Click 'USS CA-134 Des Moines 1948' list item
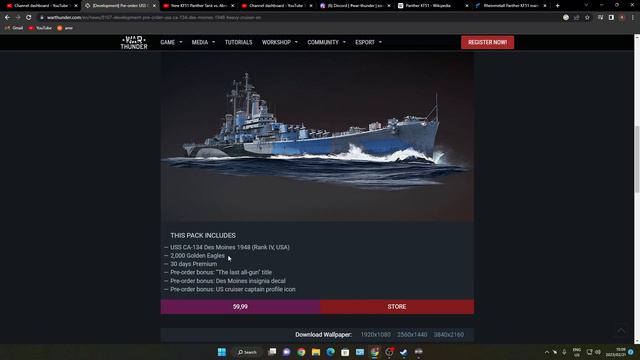 (230, 247)
